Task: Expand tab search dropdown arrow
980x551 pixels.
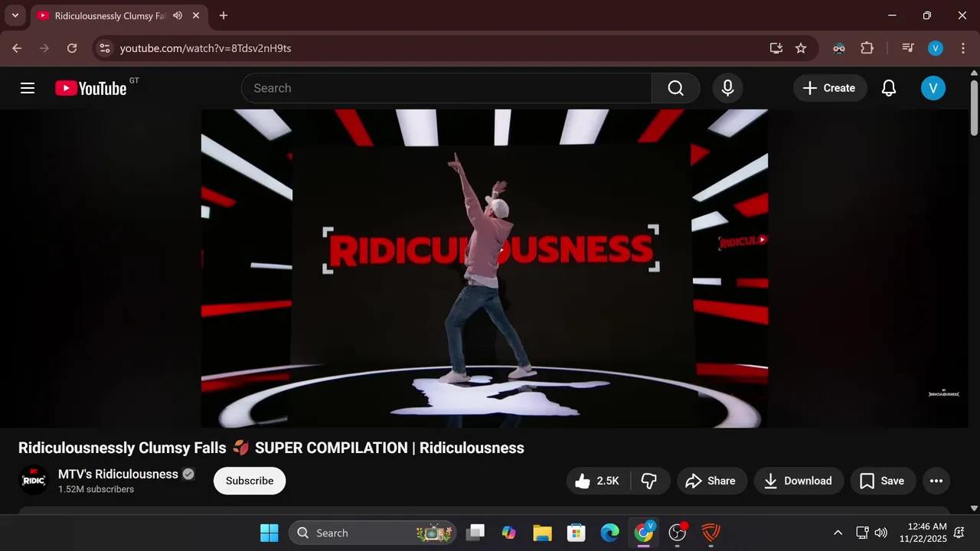Action: point(15,15)
